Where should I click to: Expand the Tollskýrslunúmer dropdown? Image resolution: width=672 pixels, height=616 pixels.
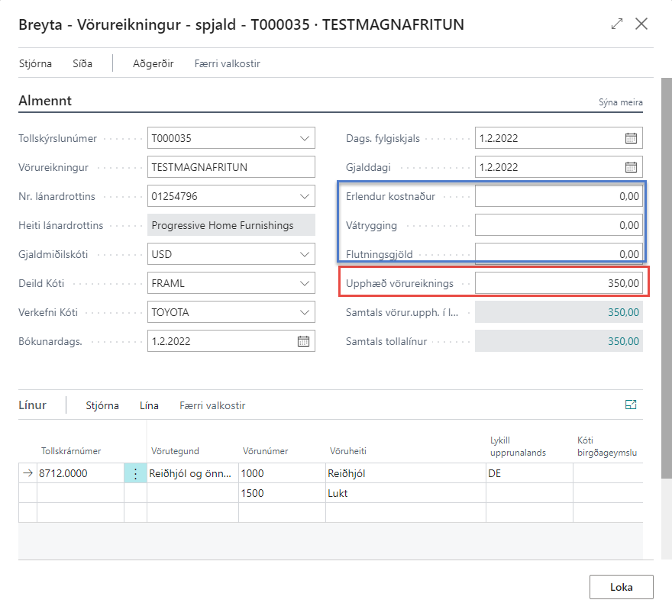tap(304, 138)
